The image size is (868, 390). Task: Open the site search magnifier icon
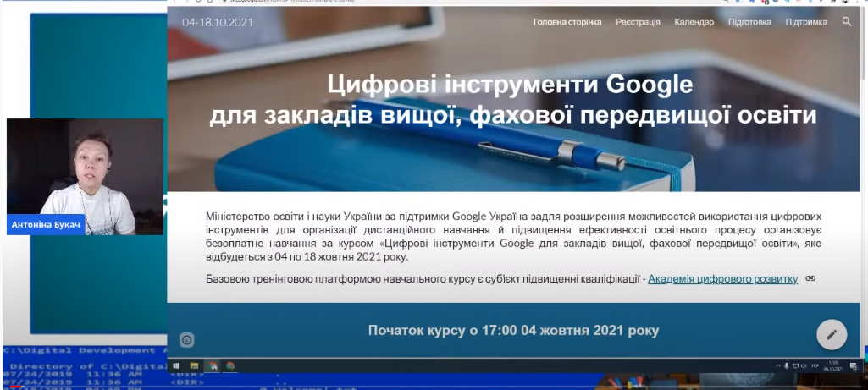847,22
